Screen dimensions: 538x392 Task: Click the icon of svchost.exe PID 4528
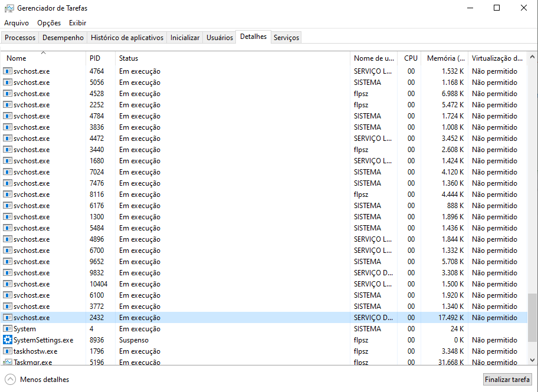[x=8, y=94]
